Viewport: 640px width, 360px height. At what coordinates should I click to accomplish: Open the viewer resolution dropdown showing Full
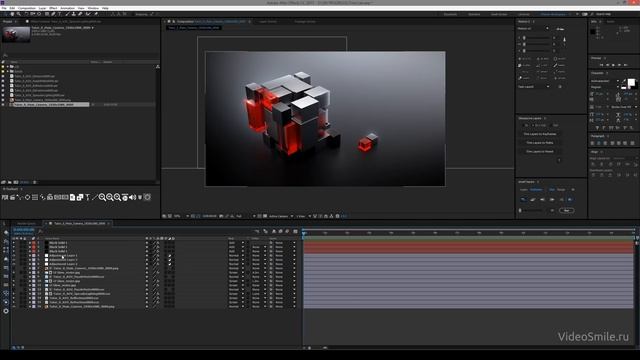click(245, 216)
